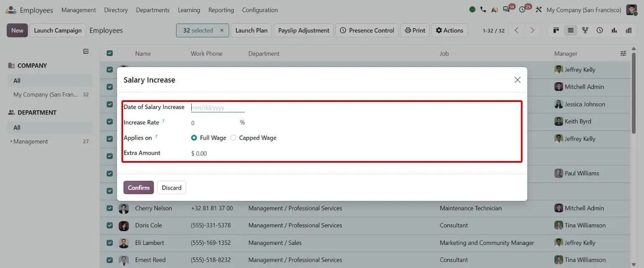Viewport: 644px width, 268px height.
Task: Click Ernest Reed's avatar
Action: (x=124, y=260)
